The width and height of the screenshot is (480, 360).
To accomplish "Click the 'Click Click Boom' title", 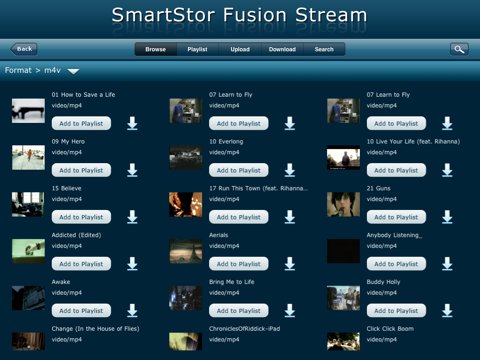I will coord(390,329).
